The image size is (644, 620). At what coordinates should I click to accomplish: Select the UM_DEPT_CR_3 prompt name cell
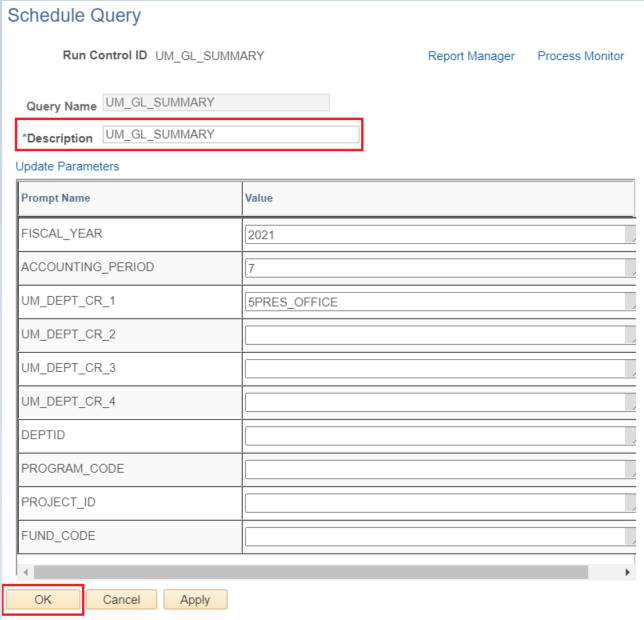pos(130,369)
